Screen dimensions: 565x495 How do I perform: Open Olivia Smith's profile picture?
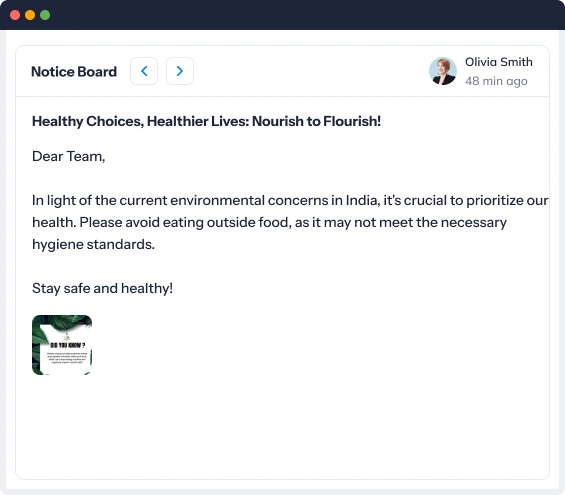click(x=443, y=71)
